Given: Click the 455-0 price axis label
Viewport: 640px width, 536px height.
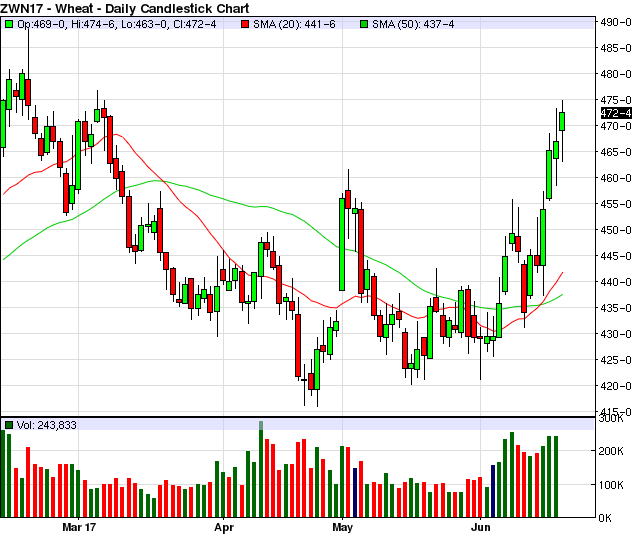Looking at the screenshot, I should click(x=616, y=204).
